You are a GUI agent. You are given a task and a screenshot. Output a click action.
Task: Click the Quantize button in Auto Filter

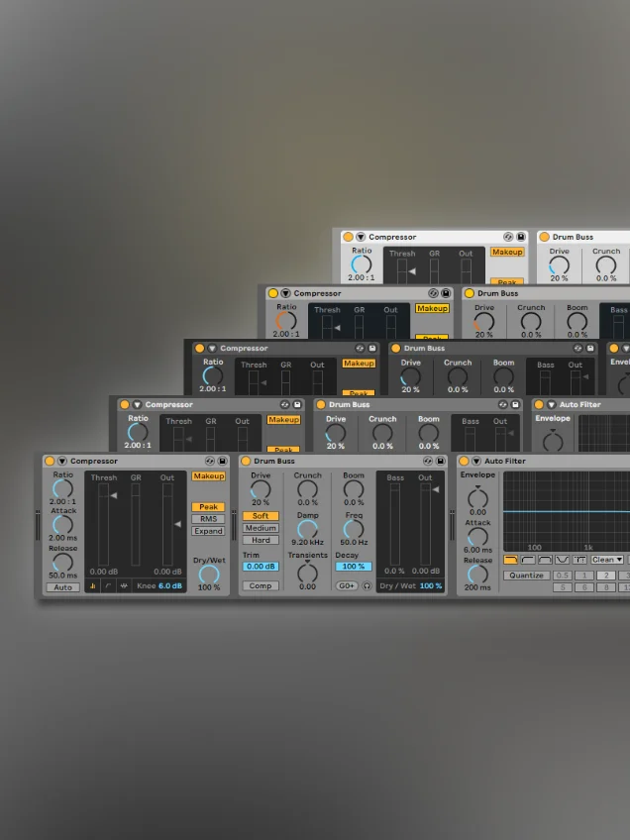[526, 575]
